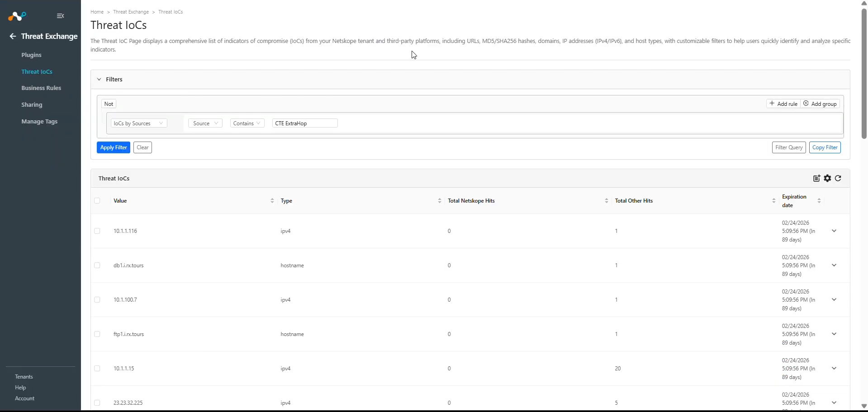Viewport: 868px width, 412px height.
Task: Select the 10.1.1.116 row checkbox
Action: point(97,231)
